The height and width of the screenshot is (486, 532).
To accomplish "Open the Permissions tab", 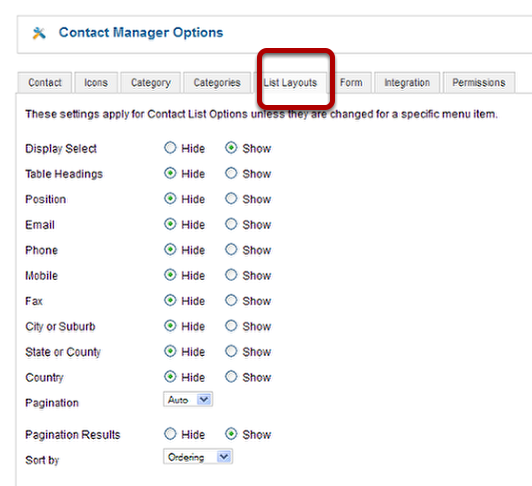I will (x=479, y=82).
